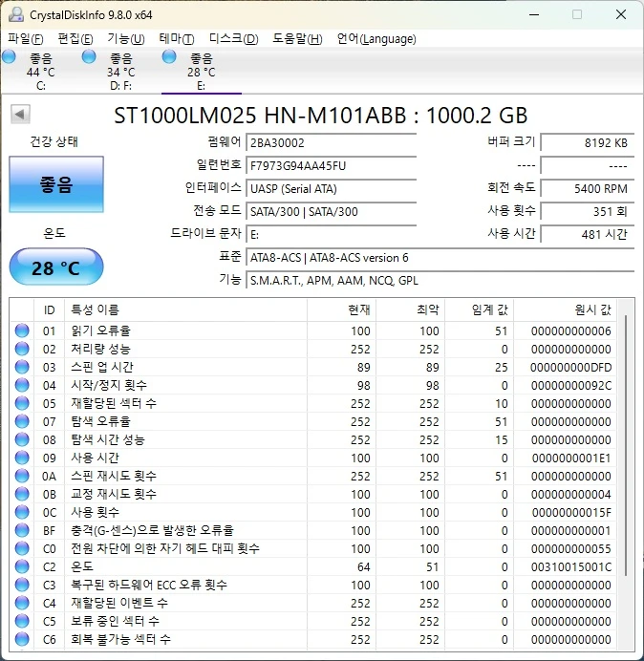Click blue status orb for attribute 0A
Screen dimensions: 644x661
tap(22, 476)
